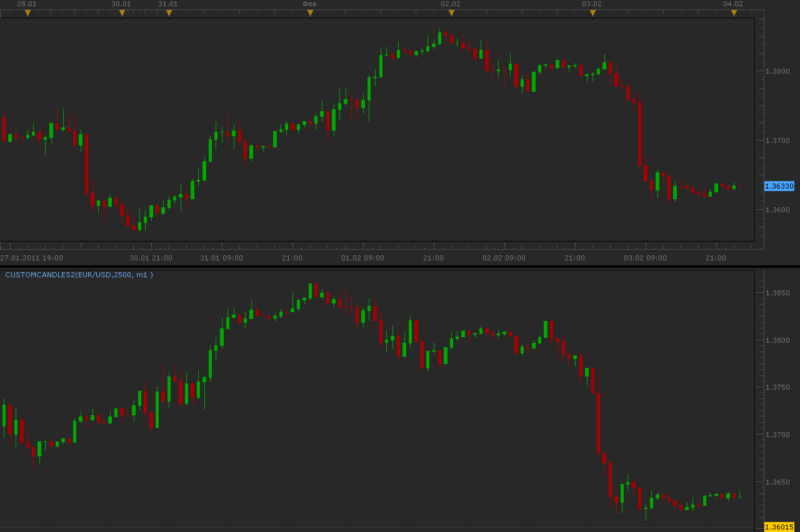Click the 30.01 date marker triangle

click(x=122, y=13)
